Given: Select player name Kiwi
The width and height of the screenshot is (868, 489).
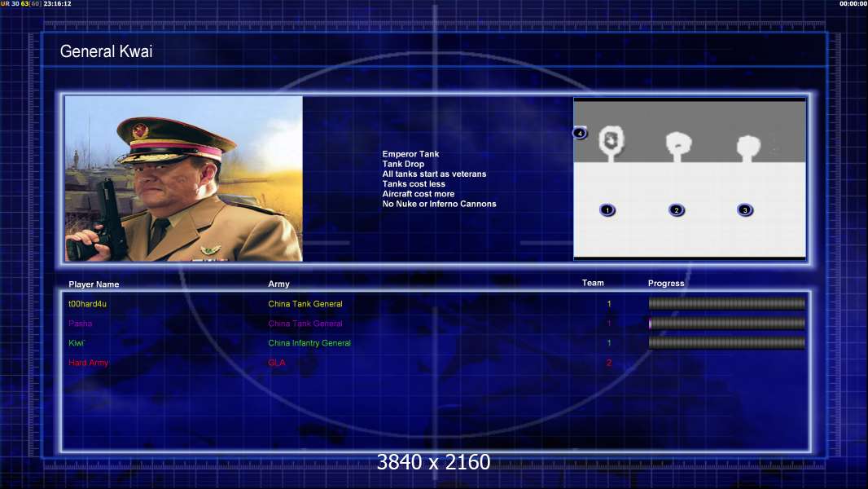Looking at the screenshot, I should pyautogui.click(x=76, y=343).
